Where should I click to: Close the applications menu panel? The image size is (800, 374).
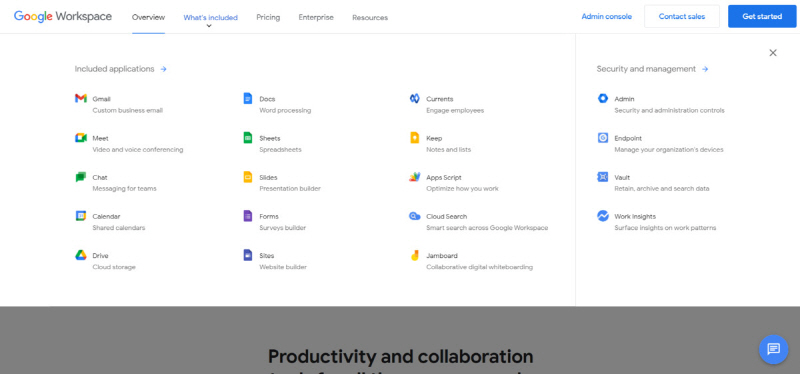point(773,53)
